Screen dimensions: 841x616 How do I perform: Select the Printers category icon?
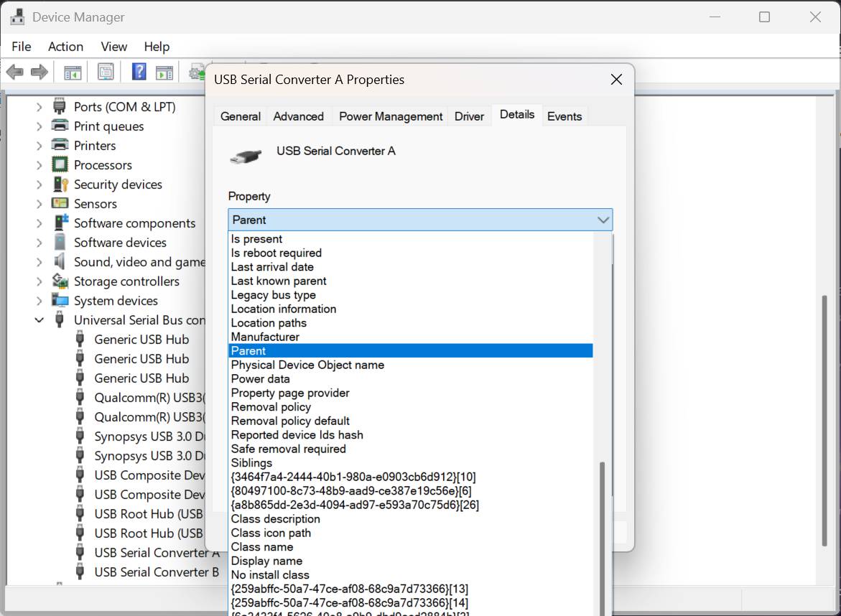[60, 145]
